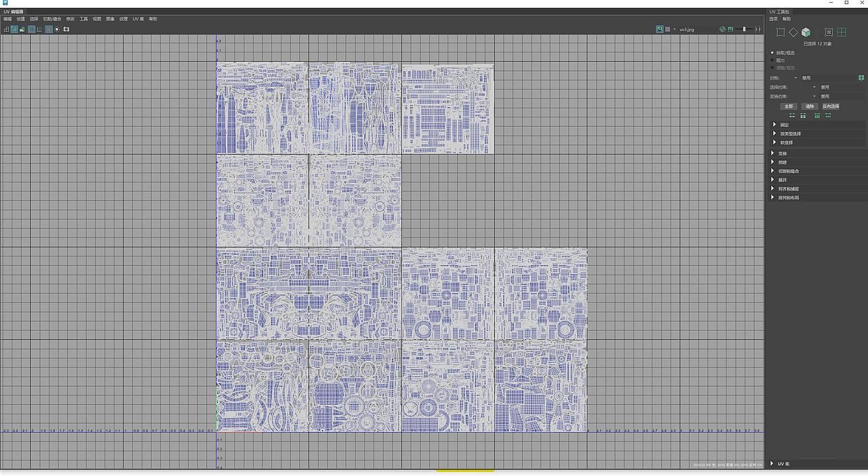Select the 调整/框选 radio option

tap(772, 68)
